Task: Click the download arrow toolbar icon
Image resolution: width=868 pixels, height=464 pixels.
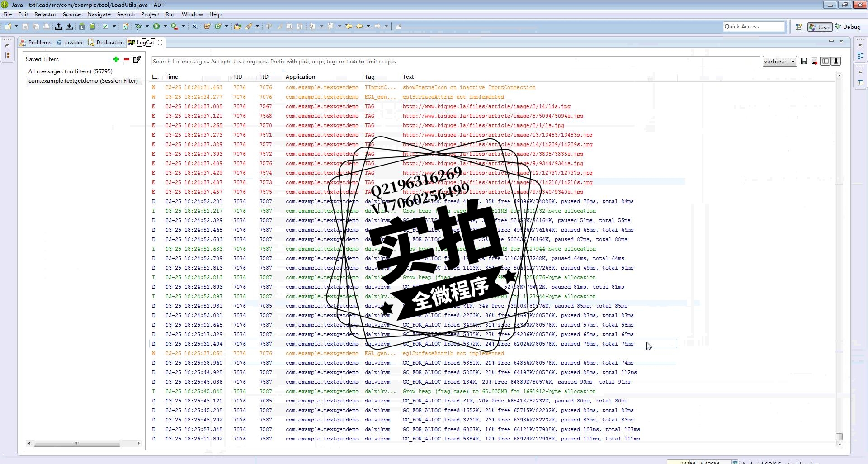Action: click(69, 27)
